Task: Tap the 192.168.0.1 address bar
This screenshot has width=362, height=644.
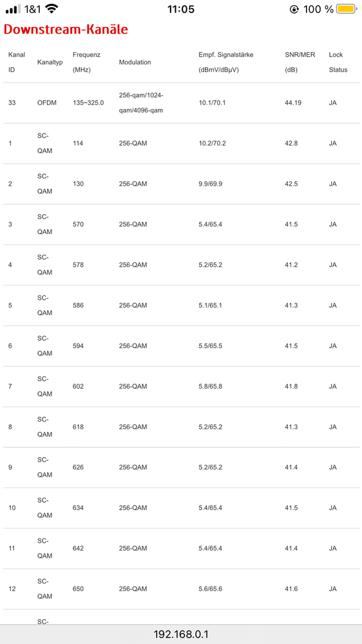Action: 181,634
